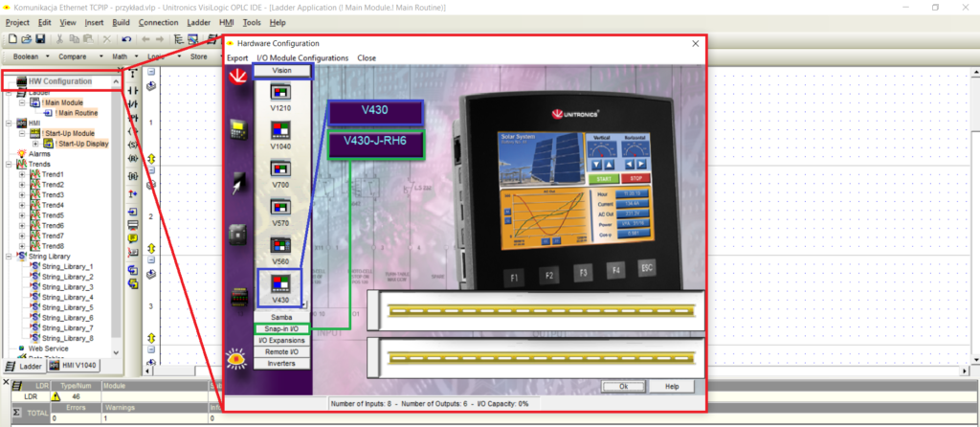Viewport: 980px width, 427px height.
Task: Save the project with floppy disk icon
Action: click(x=40, y=39)
